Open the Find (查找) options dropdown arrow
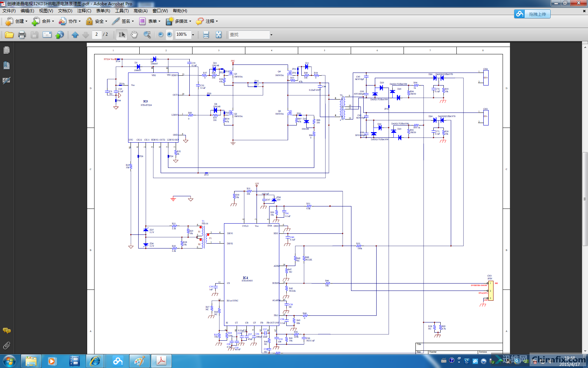 pyautogui.click(x=271, y=35)
